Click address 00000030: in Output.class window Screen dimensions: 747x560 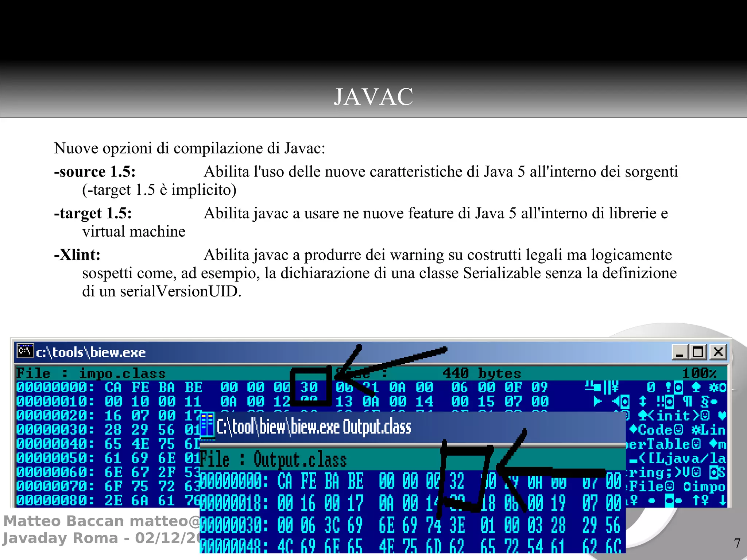235,526
